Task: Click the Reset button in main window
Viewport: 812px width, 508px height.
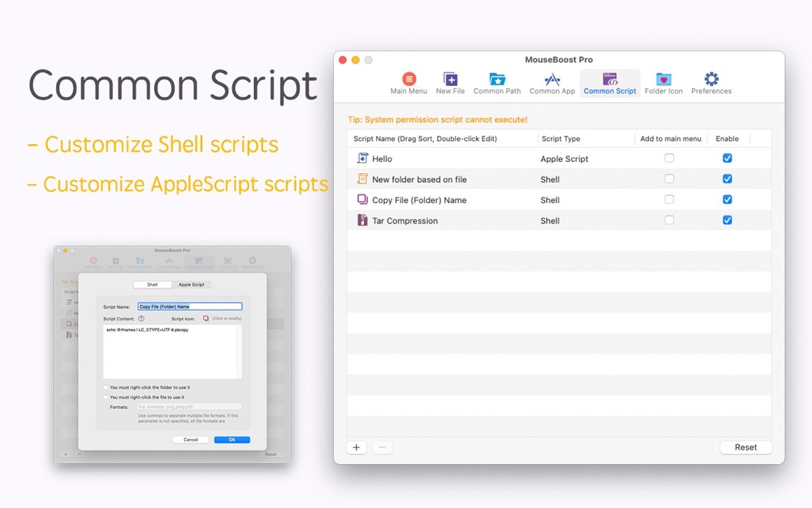Action: pyautogui.click(x=746, y=447)
